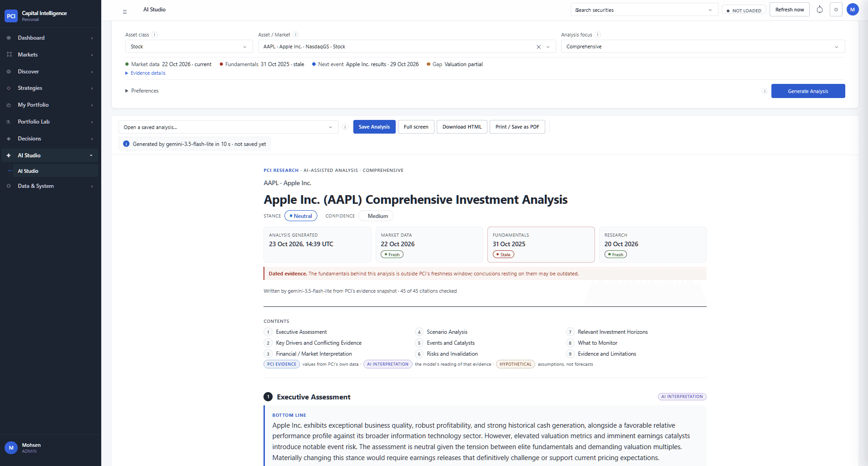Click the Dashboard sidebar icon
The image size is (868, 466).
(x=9, y=38)
